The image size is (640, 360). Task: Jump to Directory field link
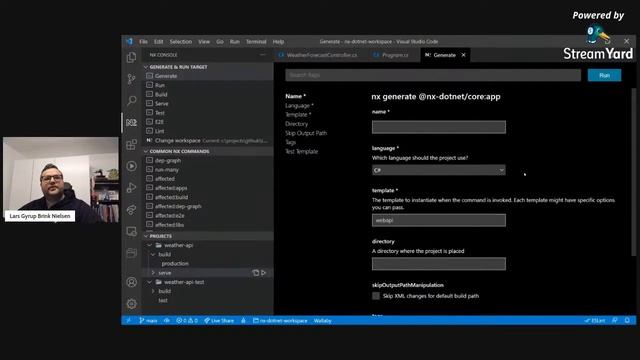[x=296, y=124]
